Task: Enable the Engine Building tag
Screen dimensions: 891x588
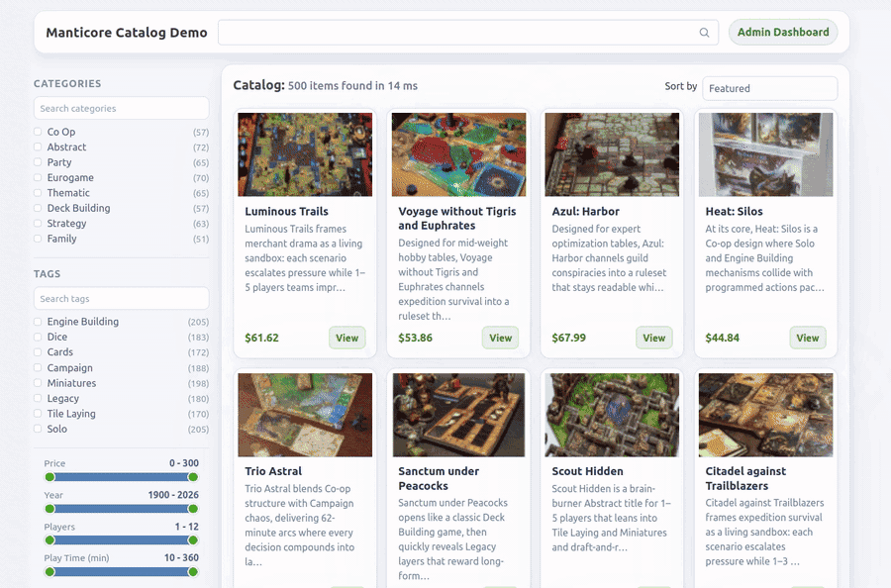Action: click(x=38, y=322)
